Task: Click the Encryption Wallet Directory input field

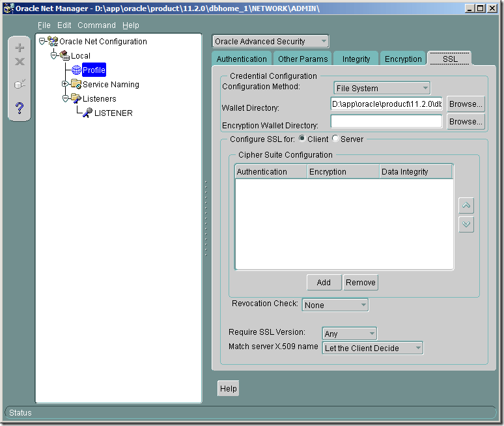Action: coord(386,122)
